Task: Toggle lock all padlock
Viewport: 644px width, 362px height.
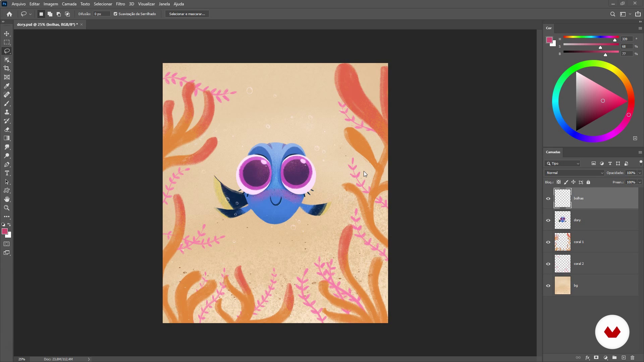Action: pos(588,182)
